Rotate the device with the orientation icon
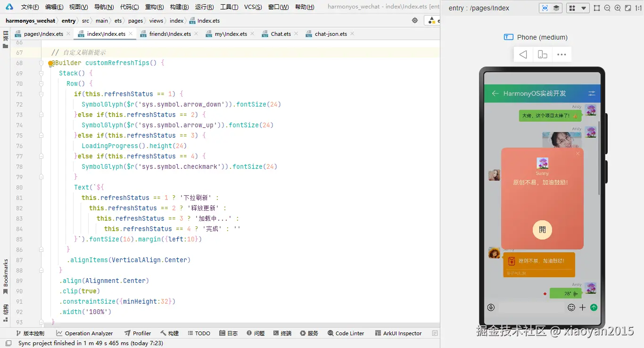 coord(543,55)
